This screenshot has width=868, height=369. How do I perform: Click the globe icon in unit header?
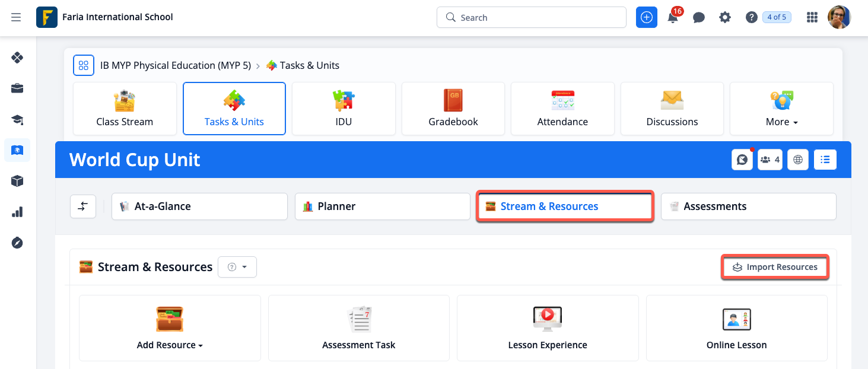pos(798,160)
